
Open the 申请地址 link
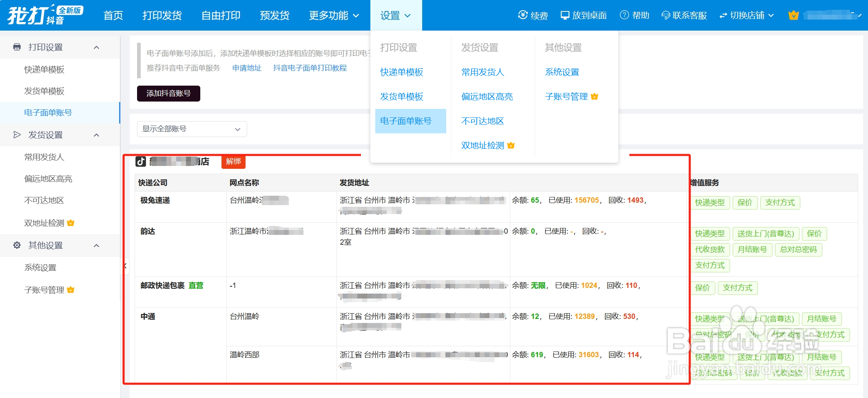246,68
